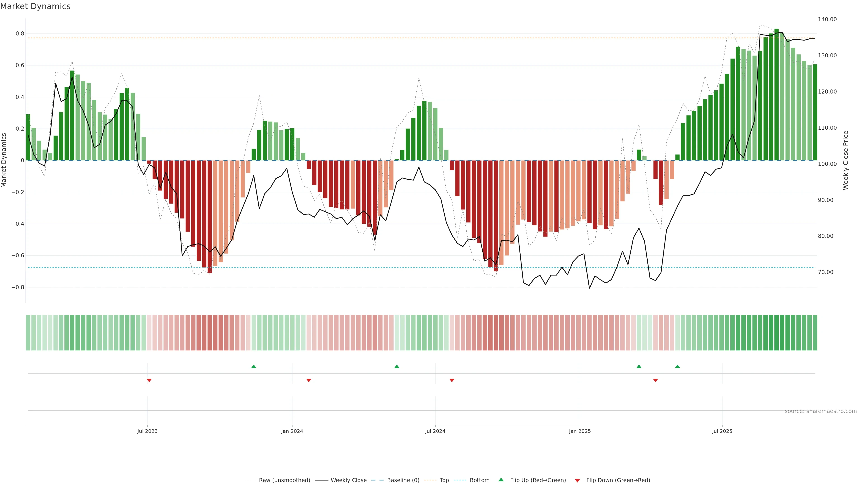Image resolution: width=868 pixels, height=488 pixels.
Task: Click the Market Dynamics chart title
Action: [35, 6]
